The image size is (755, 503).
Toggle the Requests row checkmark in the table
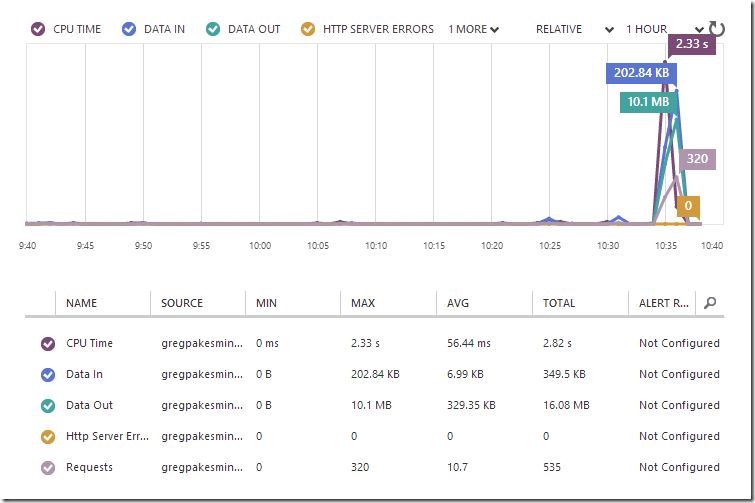point(48,467)
